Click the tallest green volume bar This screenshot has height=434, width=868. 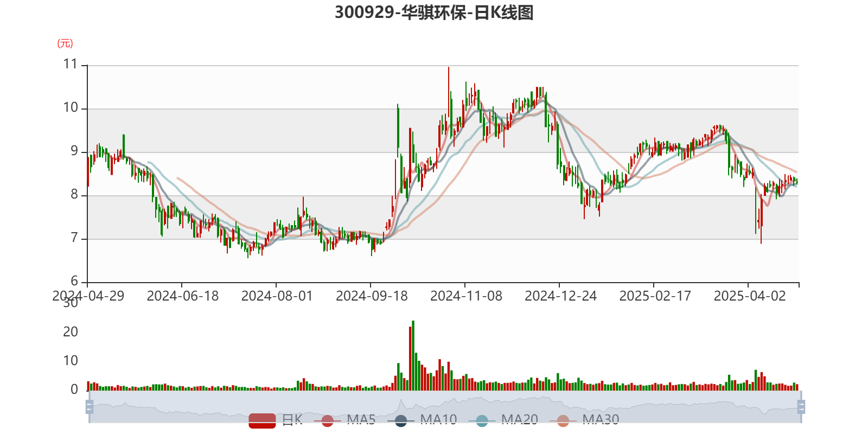pyautogui.click(x=413, y=355)
